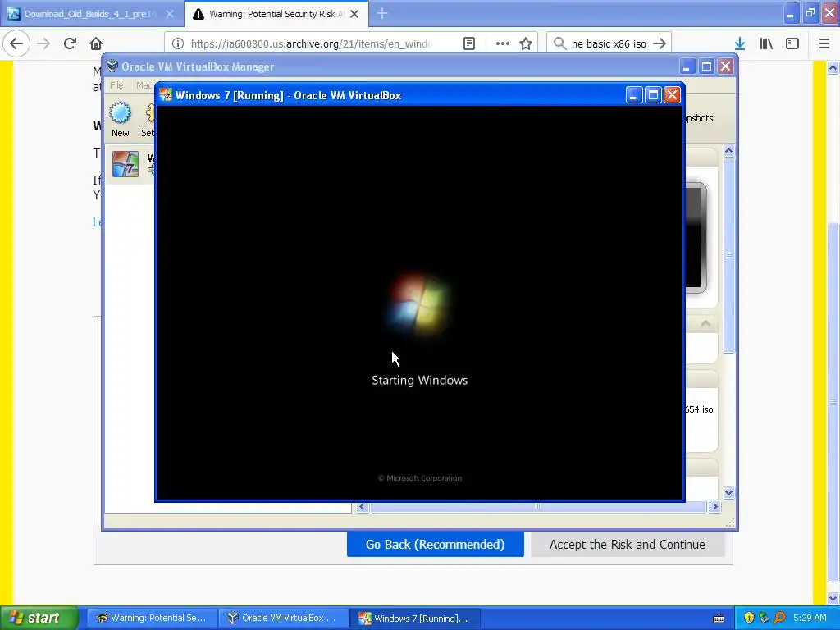The width and height of the screenshot is (840, 630).
Task: Open File menu in VirtualBox Manager
Action: [x=116, y=85]
